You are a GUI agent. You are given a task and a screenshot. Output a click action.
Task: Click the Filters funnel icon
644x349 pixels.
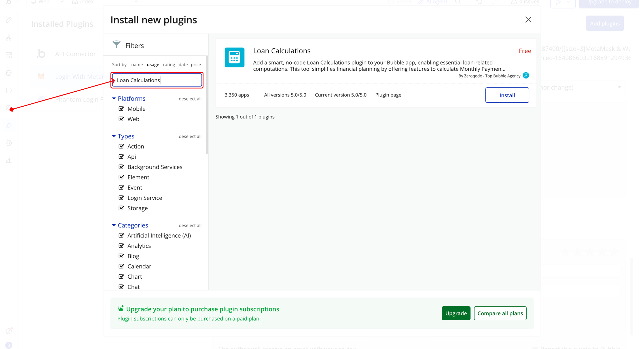click(116, 45)
